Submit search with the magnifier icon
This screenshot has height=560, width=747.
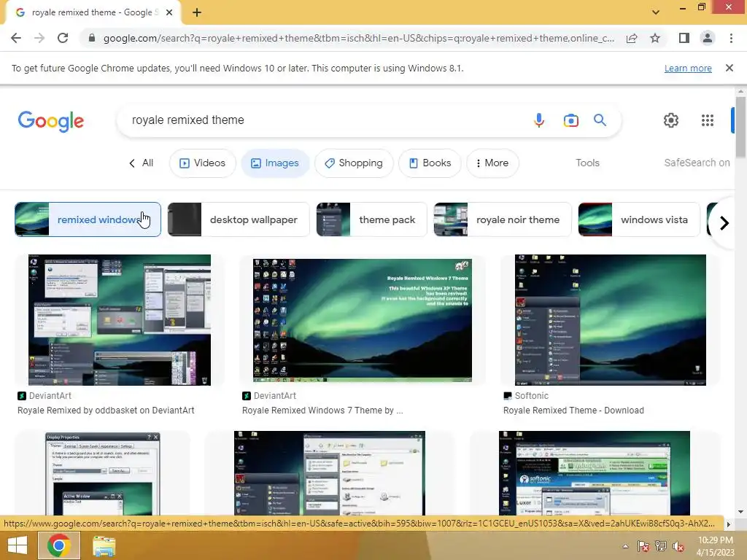(600, 120)
